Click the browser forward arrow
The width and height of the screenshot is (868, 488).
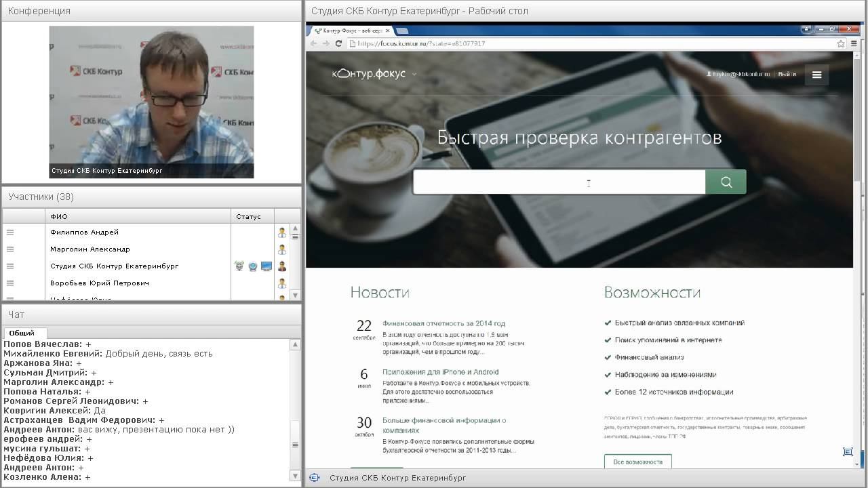[x=326, y=43]
